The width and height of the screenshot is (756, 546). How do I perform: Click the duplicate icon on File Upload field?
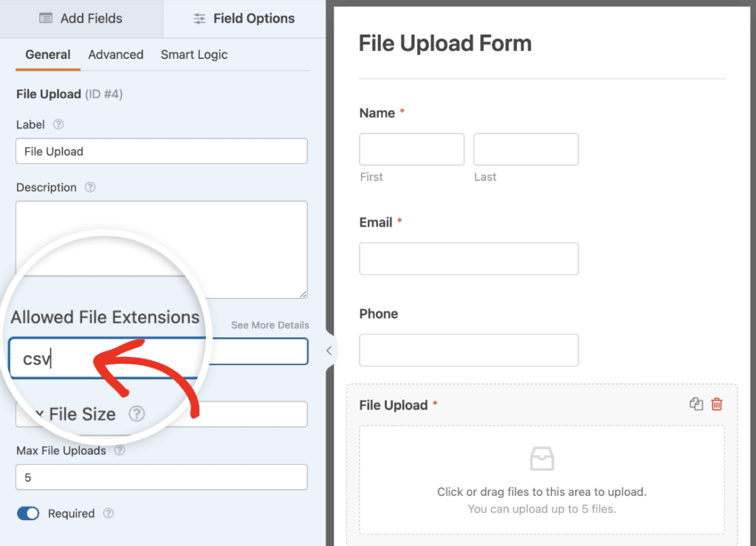695,404
